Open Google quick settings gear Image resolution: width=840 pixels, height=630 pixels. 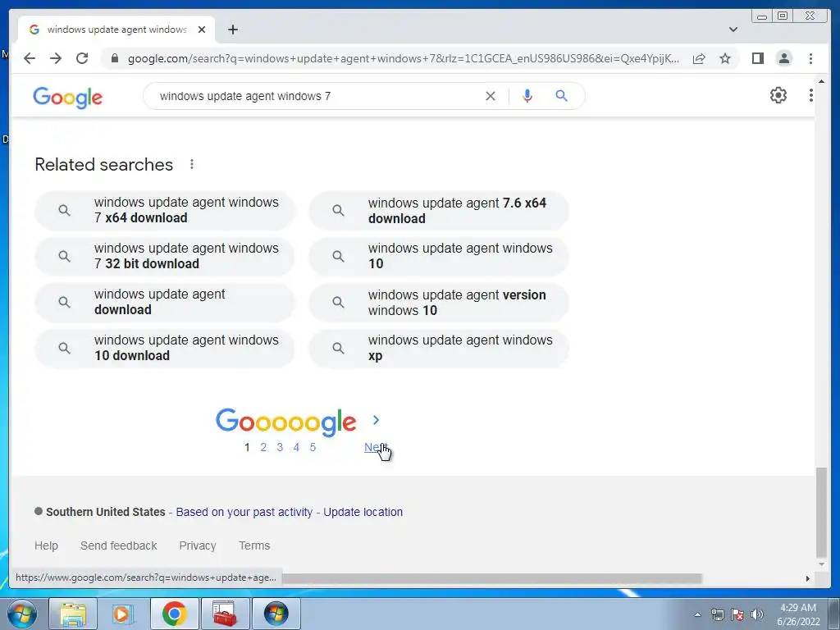tap(778, 95)
